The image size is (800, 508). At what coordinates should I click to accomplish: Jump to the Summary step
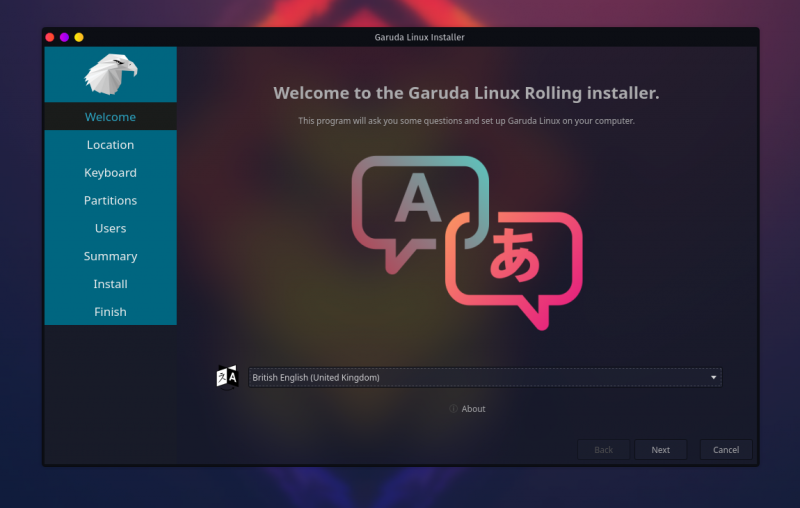click(x=111, y=256)
